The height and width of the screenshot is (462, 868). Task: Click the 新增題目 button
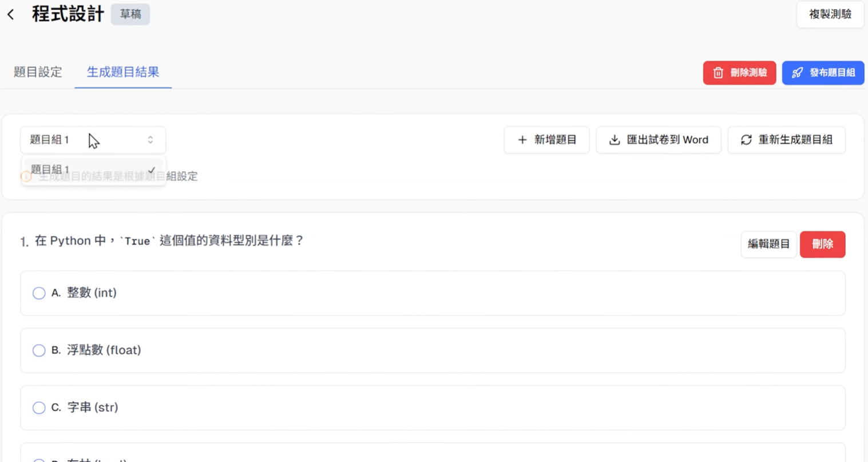pos(546,140)
